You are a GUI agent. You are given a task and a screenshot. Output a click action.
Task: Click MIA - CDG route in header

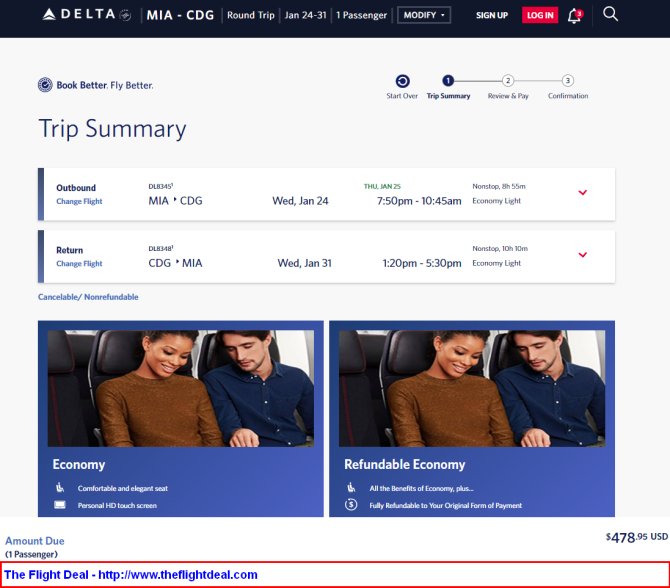[x=180, y=15]
